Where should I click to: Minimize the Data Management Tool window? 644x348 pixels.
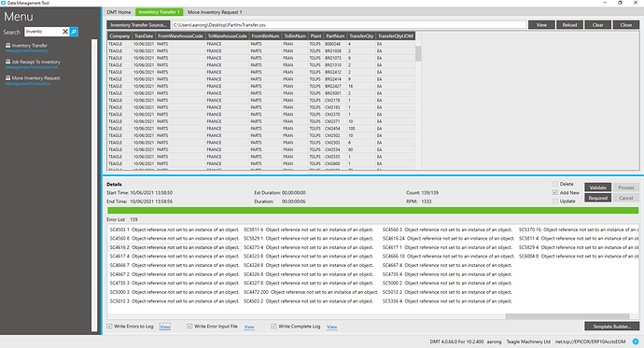(x=605, y=3)
